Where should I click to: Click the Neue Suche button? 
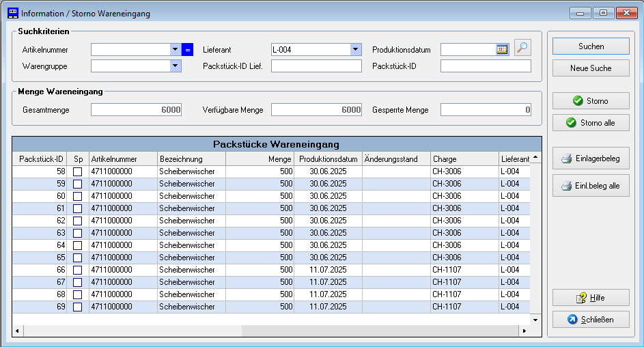point(591,68)
